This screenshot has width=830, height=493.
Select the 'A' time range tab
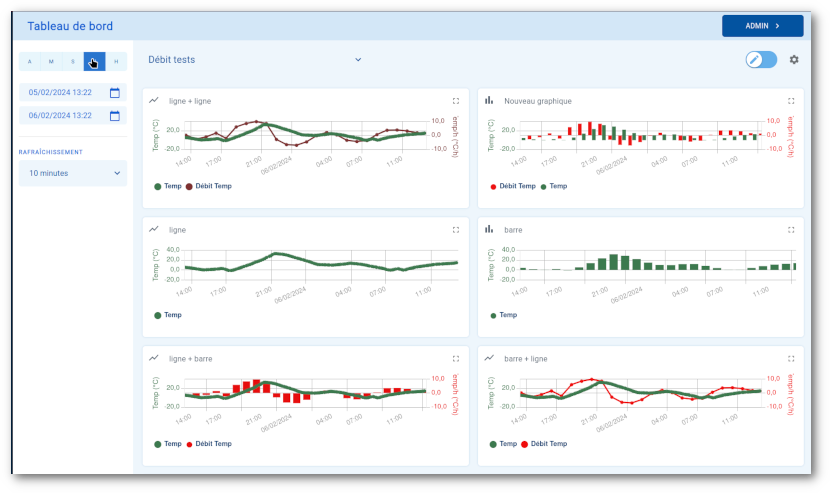[29, 62]
